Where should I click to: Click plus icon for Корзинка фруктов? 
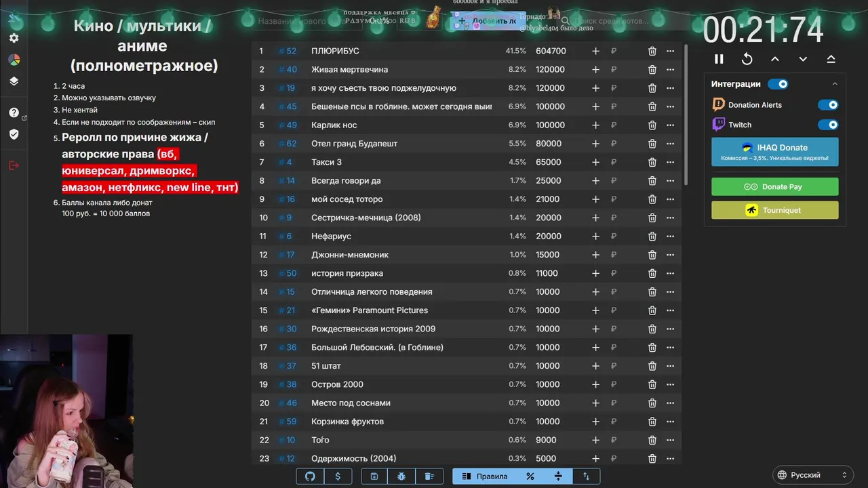pos(595,422)
